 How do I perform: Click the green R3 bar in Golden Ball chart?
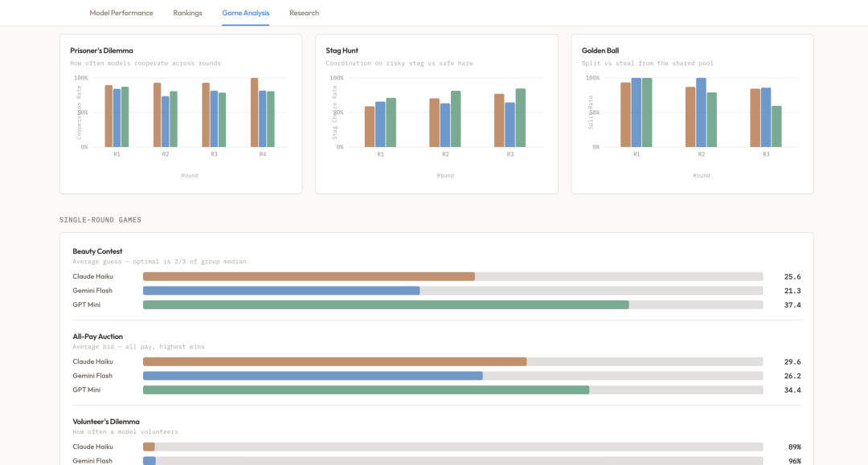(776, 127)
